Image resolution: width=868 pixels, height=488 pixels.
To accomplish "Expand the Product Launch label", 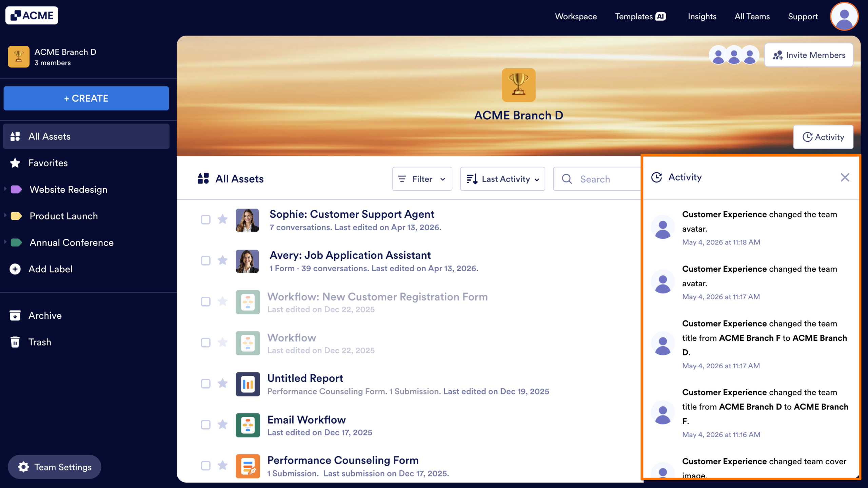I will pyautogui.click(x=5, y=215).
